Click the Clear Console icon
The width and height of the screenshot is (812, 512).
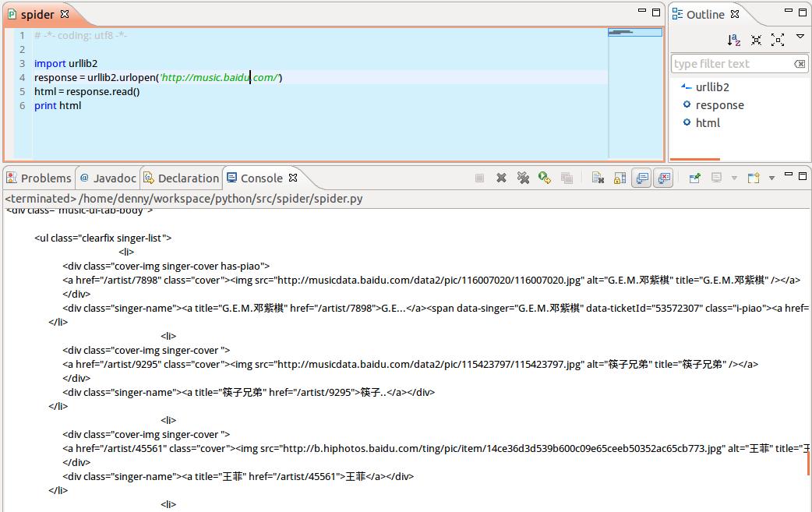pyautogui.click(x=598, y=178)
